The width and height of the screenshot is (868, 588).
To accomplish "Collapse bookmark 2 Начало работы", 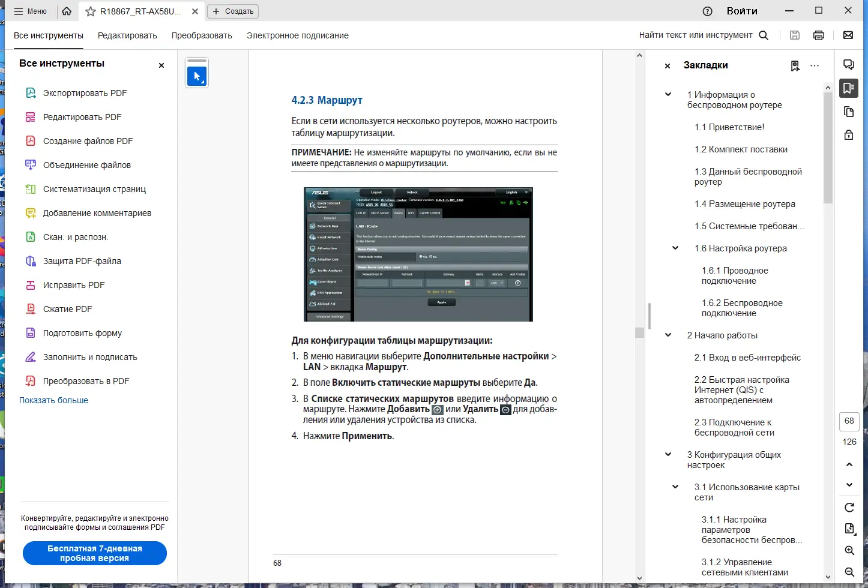I will [x=668, y=335].
